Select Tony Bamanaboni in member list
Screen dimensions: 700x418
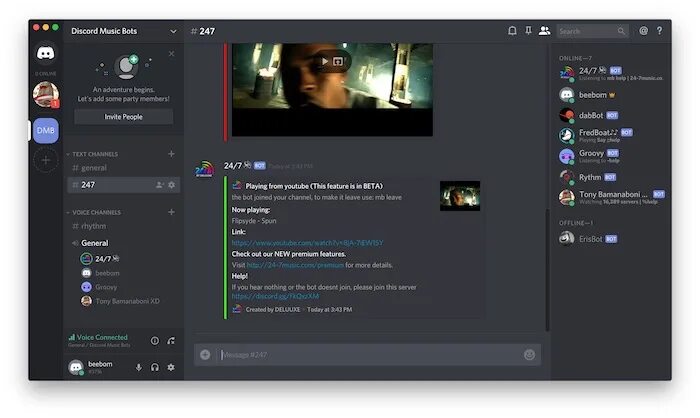(611, 197)
